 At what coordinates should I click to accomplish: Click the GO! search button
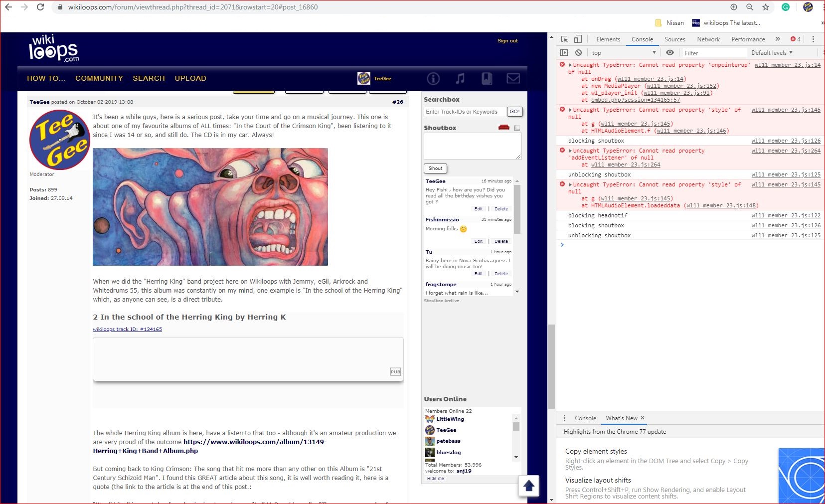coord(515,112)
